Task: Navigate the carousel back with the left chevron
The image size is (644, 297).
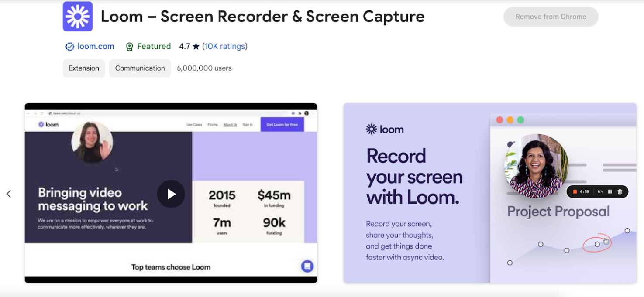Action: point(9,194)
